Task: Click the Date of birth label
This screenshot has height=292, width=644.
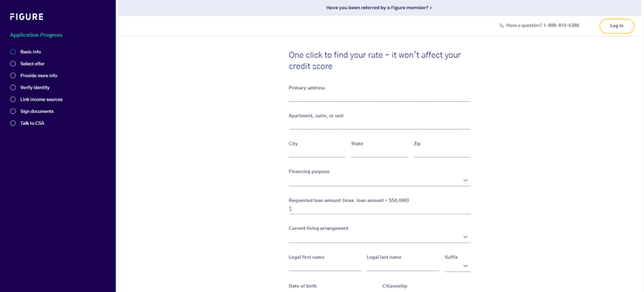Action: tap(303, 286)
